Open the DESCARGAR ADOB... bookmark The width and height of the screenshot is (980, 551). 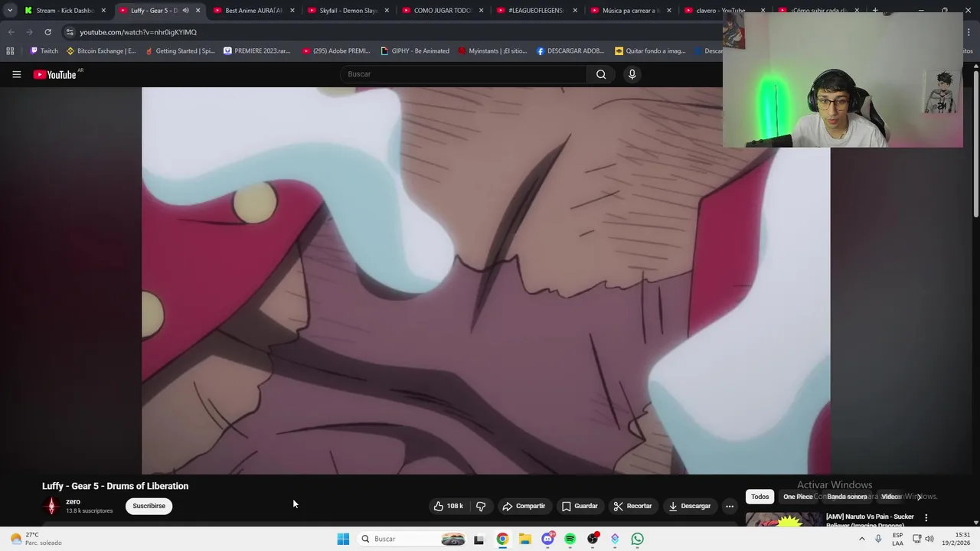570,51
